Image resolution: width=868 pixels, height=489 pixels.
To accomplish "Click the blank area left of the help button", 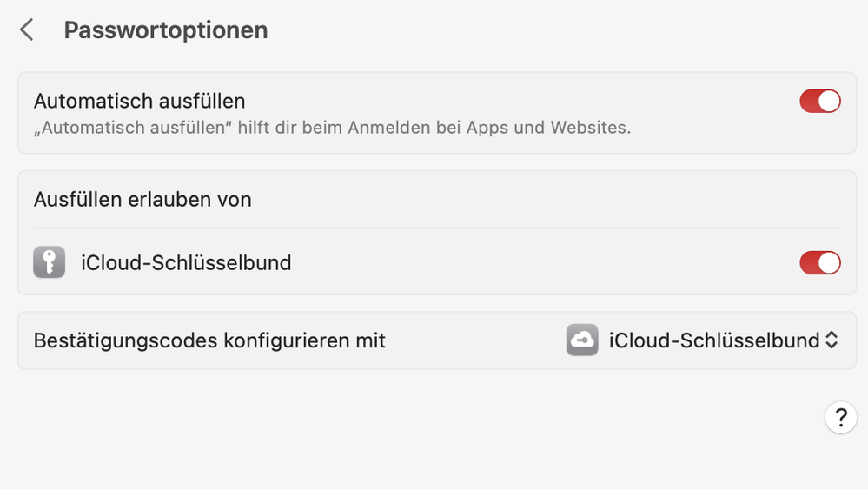I will tap(695, 418).
